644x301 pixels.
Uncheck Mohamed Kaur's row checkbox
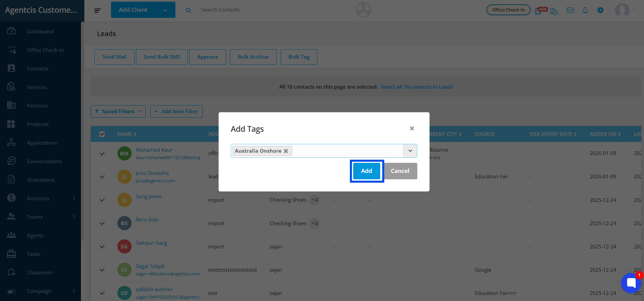point(102,153)
